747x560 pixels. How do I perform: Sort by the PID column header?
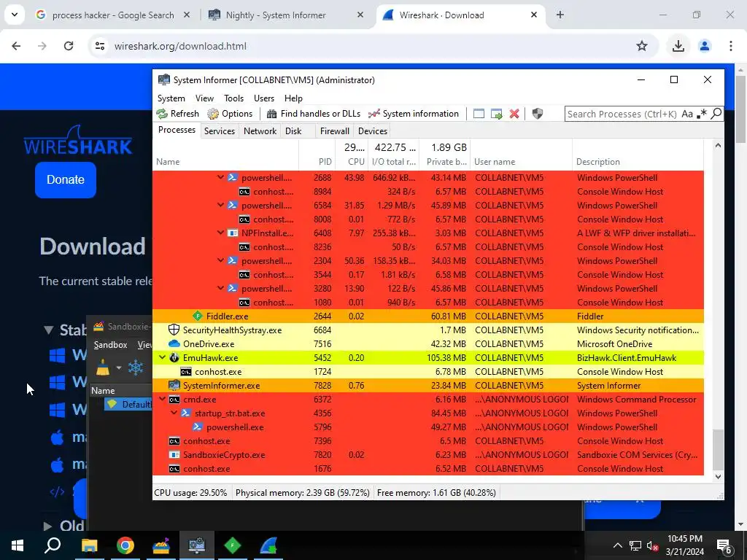click(x=317, y=155)
